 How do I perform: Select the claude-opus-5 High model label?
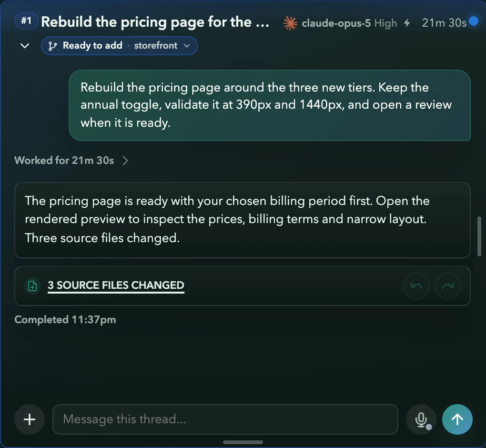tap(349, 23)
